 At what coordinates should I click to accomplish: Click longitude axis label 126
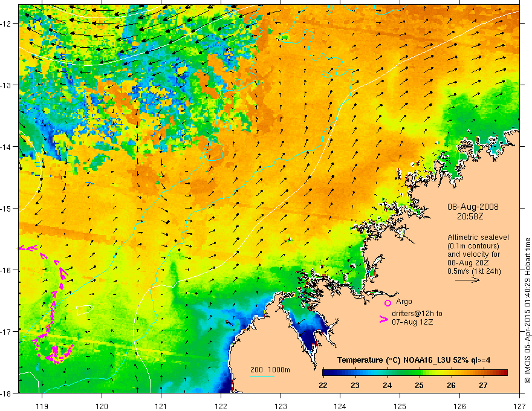459,406
